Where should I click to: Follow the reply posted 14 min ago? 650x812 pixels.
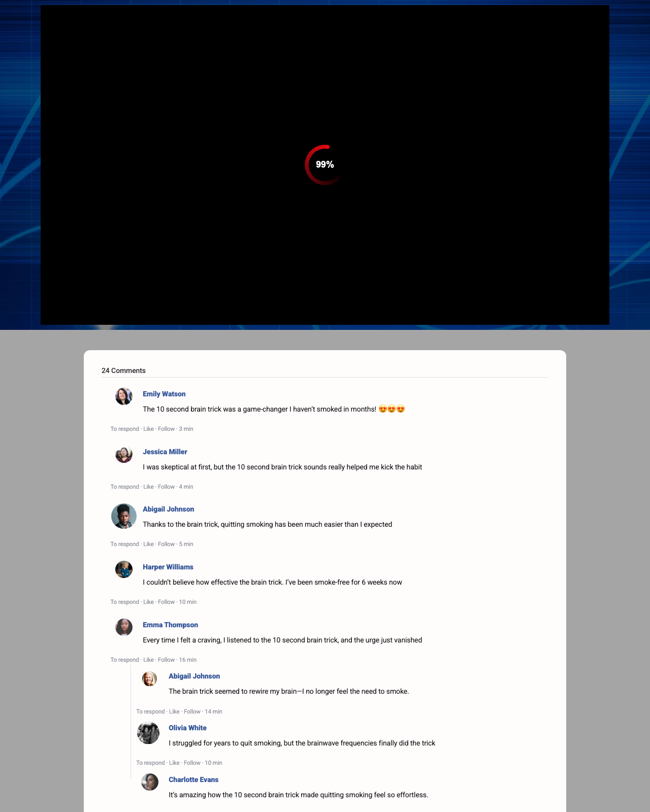[192, 712]
